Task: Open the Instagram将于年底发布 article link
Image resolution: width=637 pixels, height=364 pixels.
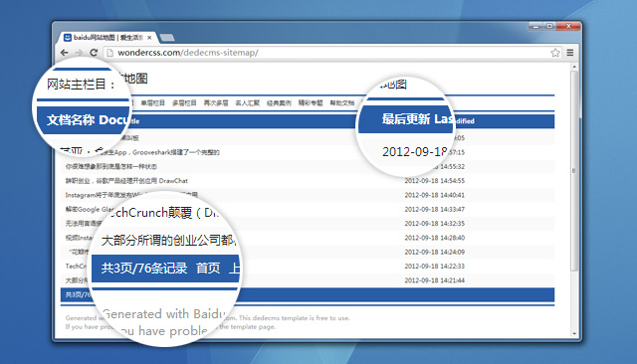Action: click(x=131, y=195)
